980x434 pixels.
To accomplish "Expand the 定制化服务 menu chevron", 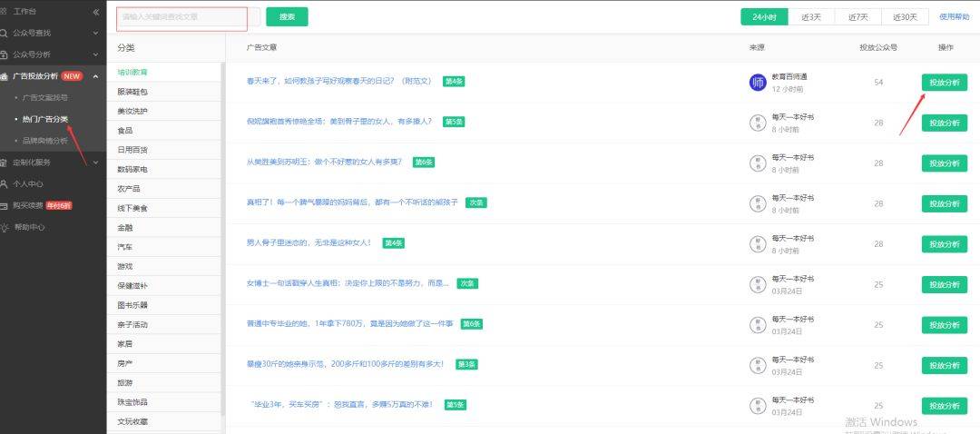I will [x=95, y=163].
